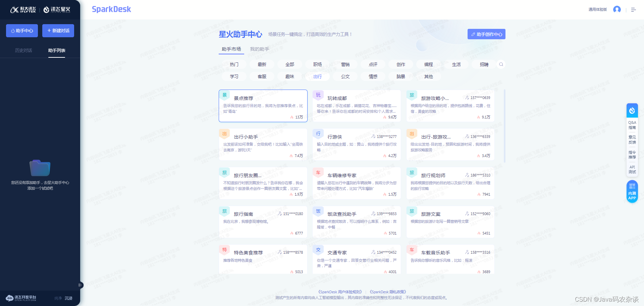644x306 pixels.
Task: Open API 测试 on right panel
Action: 632,169
